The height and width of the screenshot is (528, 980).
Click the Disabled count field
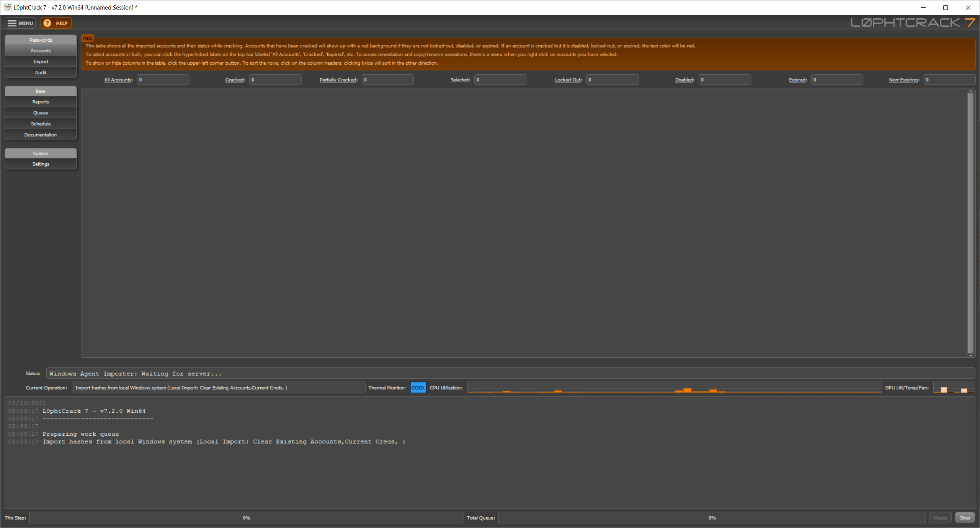pyautogui.click(x=725, y=80)
